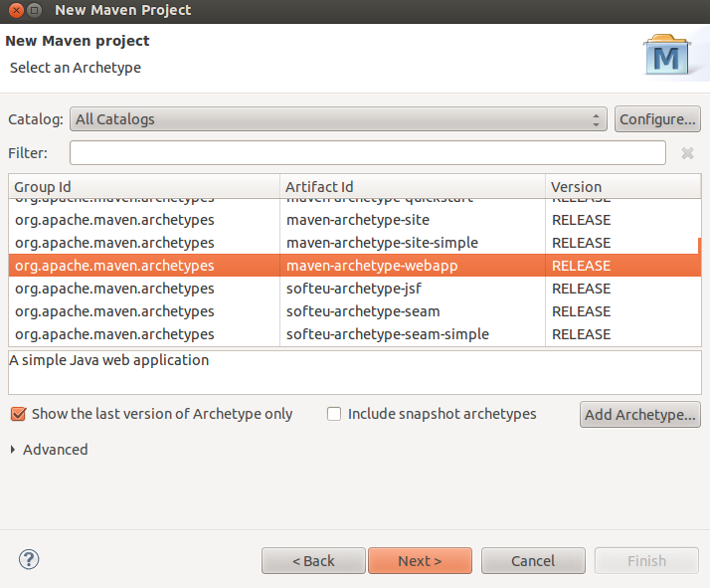Sort by the Group Id column header

click(x=144, y=187)
